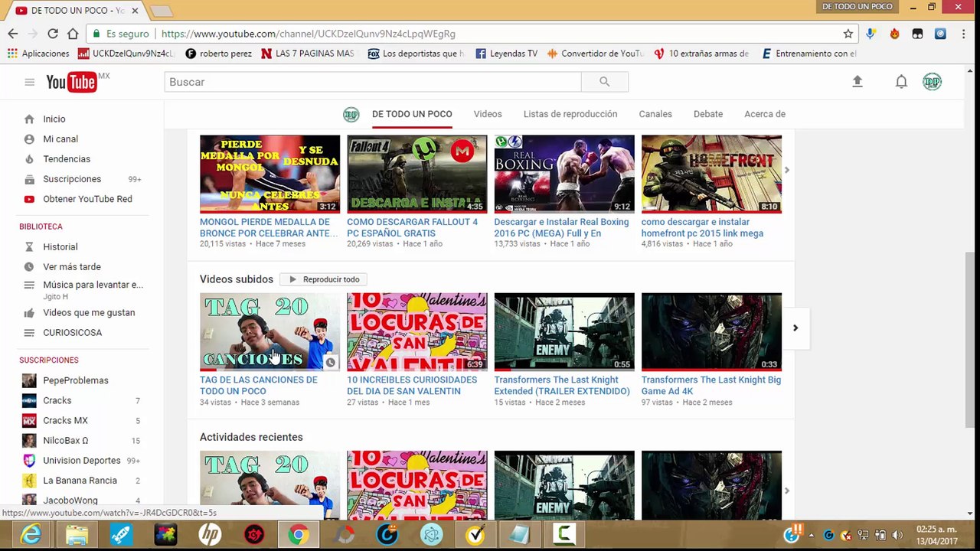
Task: Open Univision Deportes subscription
Action: tap(82, 461)
